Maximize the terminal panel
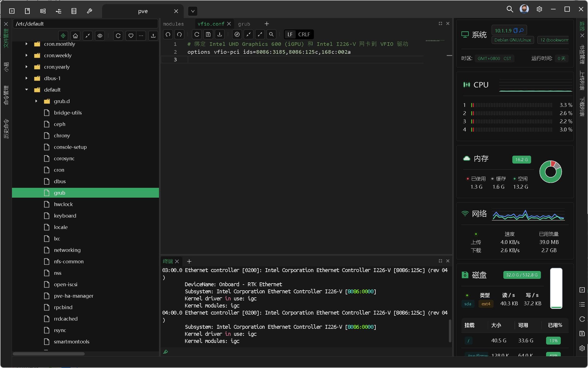Image resolution: width=588 pixels, height=368 pixels. click(440, 261)
